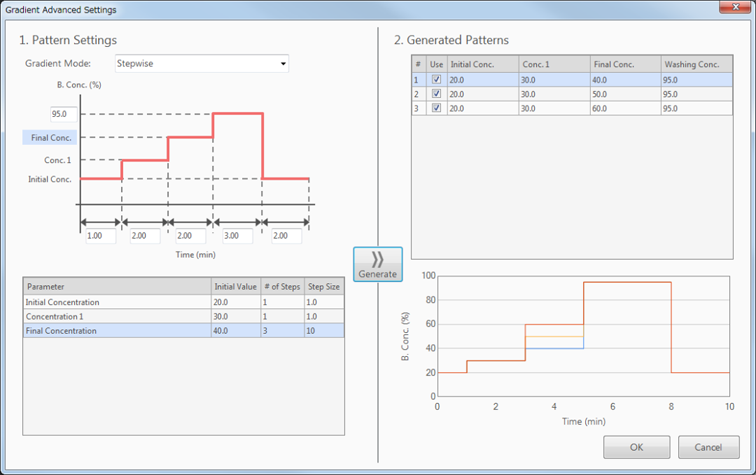Click Final Concentration Step Size cell

[x=323, y=330]
